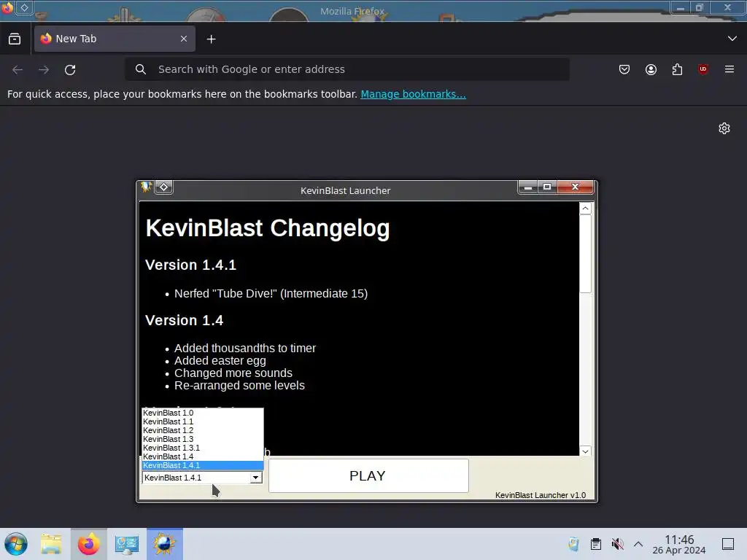Image resolution: width=747 pixels, height=560 pixels.
Task: Close the New Tab tab
Action: [183, 39]
